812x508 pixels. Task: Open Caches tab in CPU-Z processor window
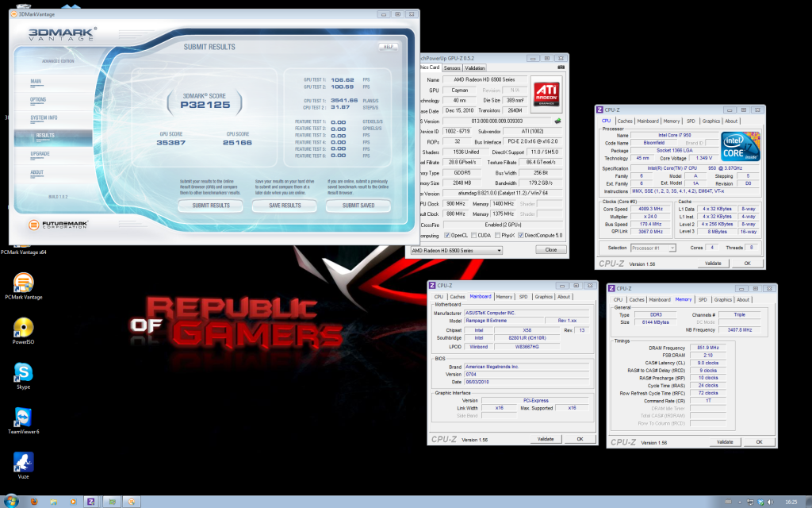click(625, 121)
